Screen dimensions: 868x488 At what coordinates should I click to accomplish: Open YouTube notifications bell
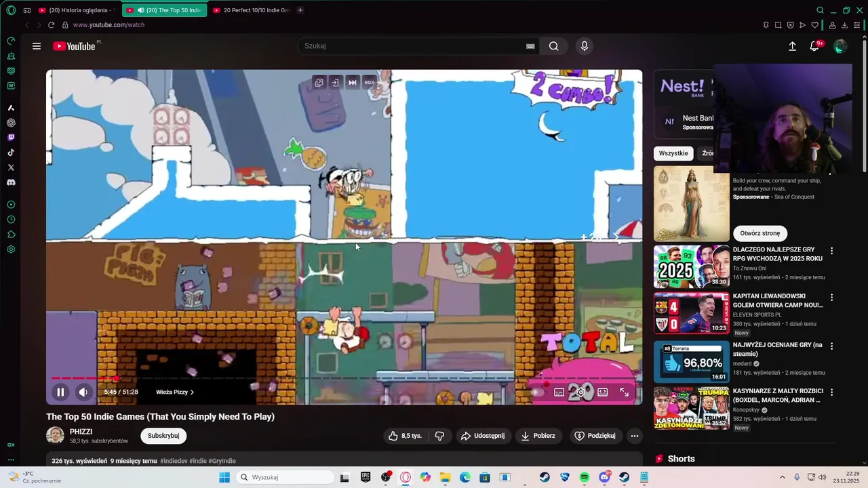click(814, 46)
